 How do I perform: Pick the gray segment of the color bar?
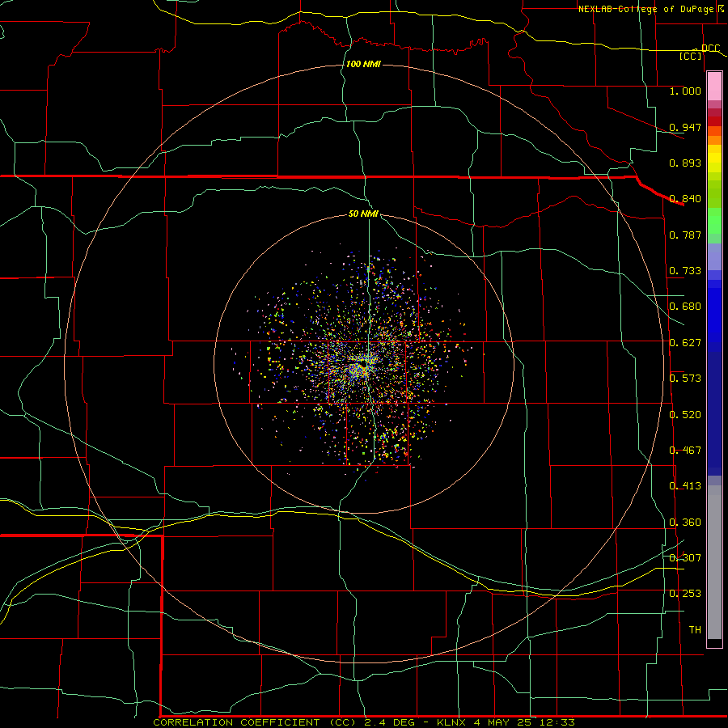pyautogui.click(x=714, y=562)
